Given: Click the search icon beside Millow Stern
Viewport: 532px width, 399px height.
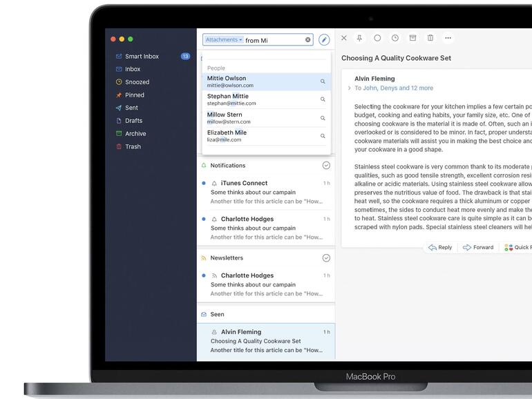Looking at the screenshot, I should (323, 118).
